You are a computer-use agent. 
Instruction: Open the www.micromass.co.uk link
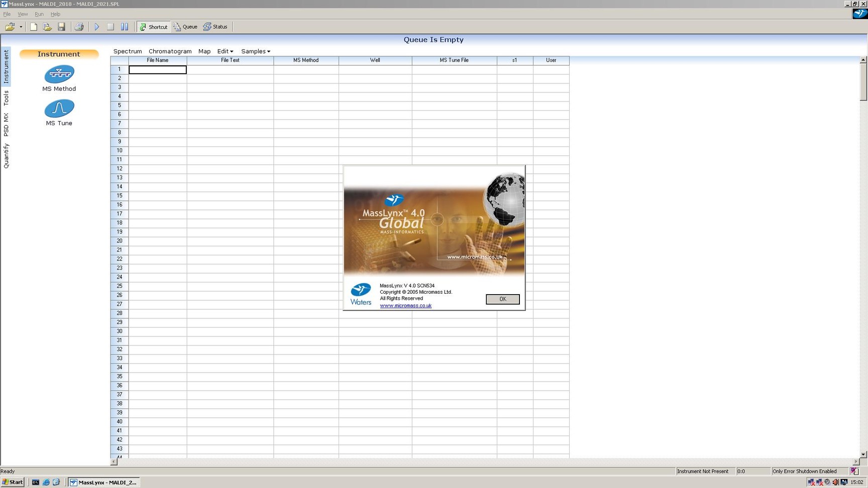(405, 305)
